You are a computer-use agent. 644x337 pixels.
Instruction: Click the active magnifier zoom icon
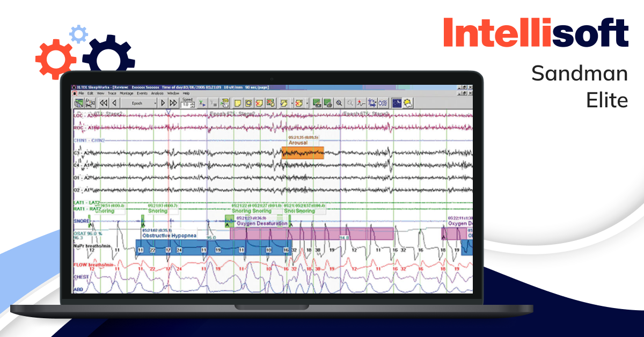tap(339, 102)
